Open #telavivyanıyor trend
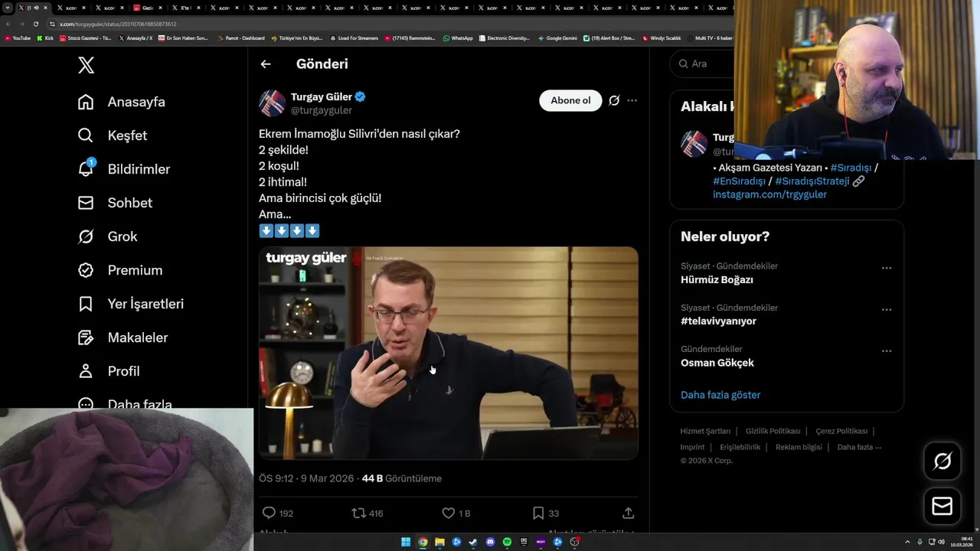 coord(718,321)
